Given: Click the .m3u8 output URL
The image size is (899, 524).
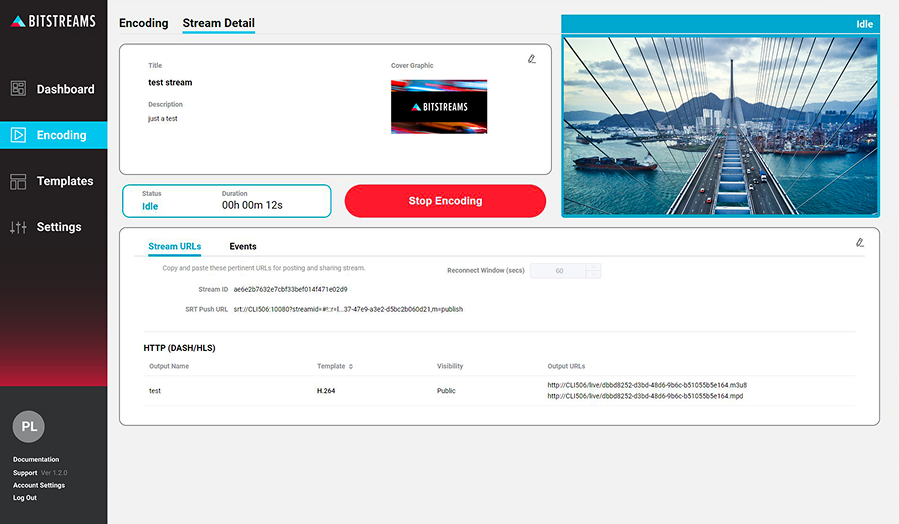Looking at the screenshot, I should (x=647, y=385).
